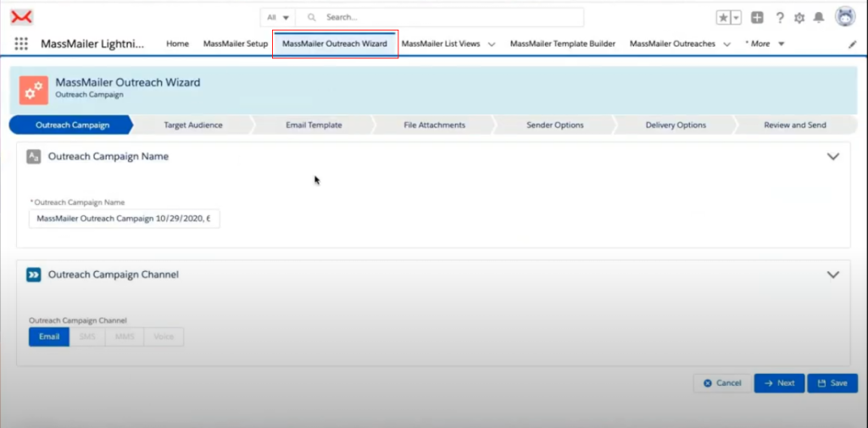Open the Global Actions plus icon

point(757,18)
